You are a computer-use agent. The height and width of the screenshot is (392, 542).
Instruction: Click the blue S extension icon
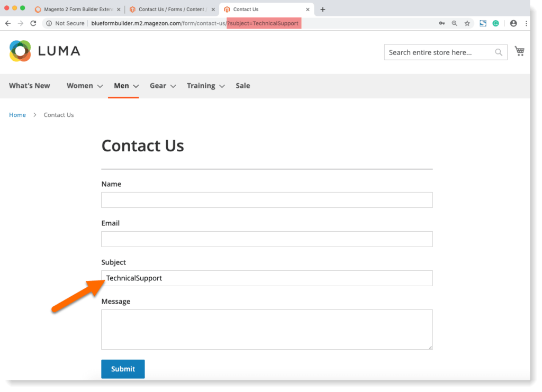[x=482, y=23]
